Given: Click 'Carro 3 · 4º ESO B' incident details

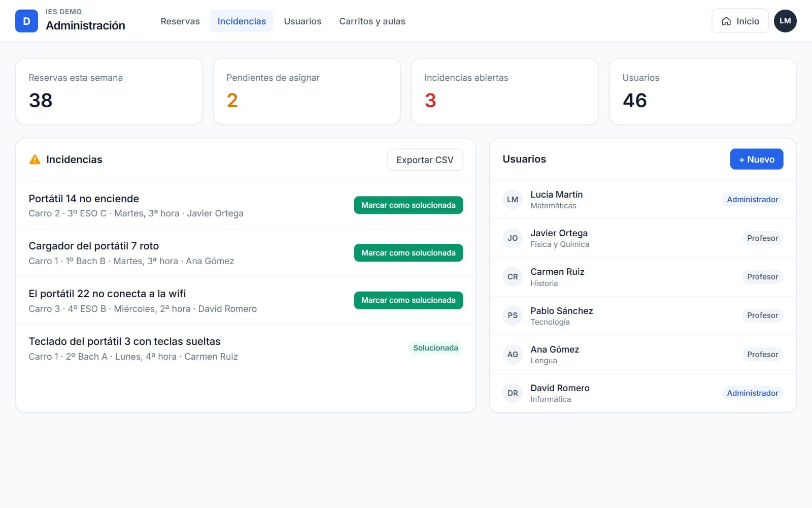Looking at the screenshot, I should tap(143, 309).
